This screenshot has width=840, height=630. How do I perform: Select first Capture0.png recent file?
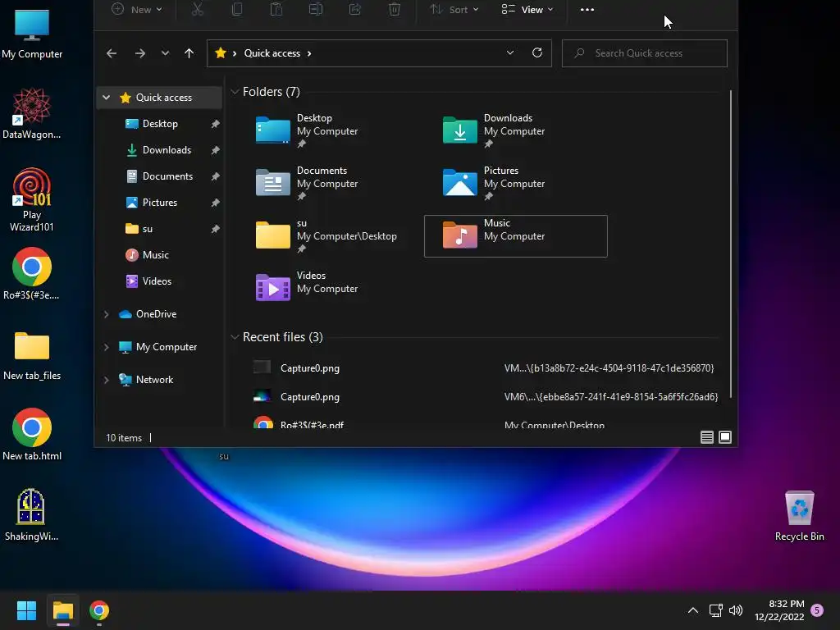(x=484, y=368)
